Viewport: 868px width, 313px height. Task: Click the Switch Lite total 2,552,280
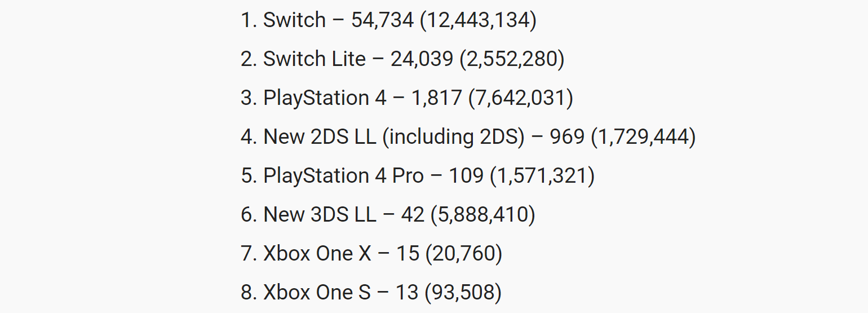pyautogui.click(x=512, y=59)
